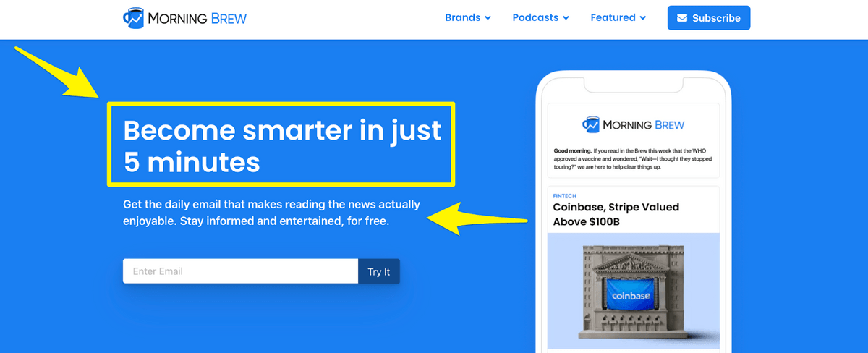This screenshot has height=353, width=868.
Task: Click the Coinbase building image in phone preview
Action: pos(634,291)
